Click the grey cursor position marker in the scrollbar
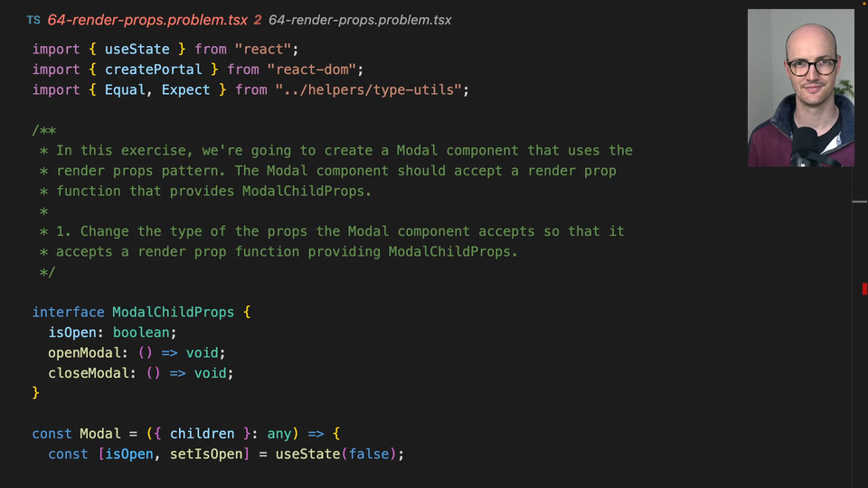Image resolution: width=868 pixels, height=488 pixels. pyautogui.click(x=859, y=202)
